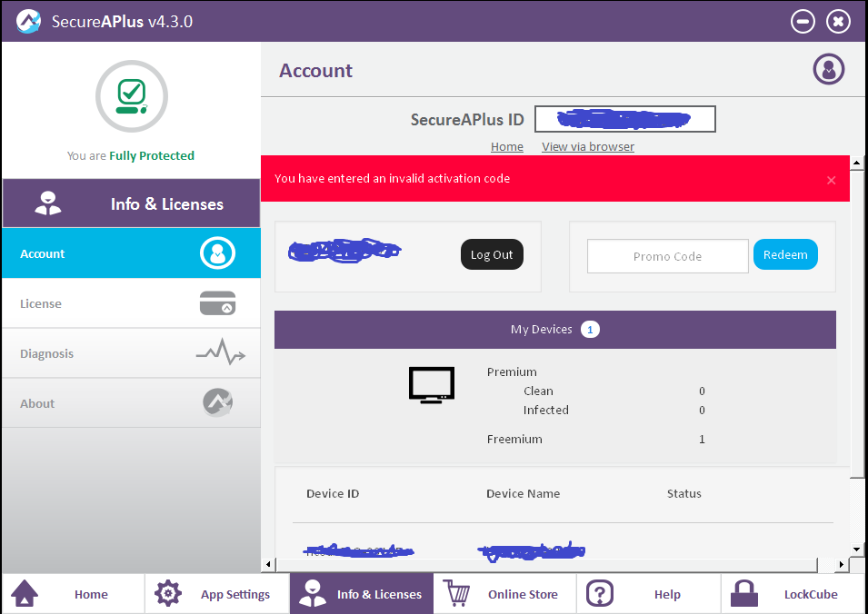Click the vertical scrollbar up arrow
Screen dimensions: 868x614
pos(856,163)
